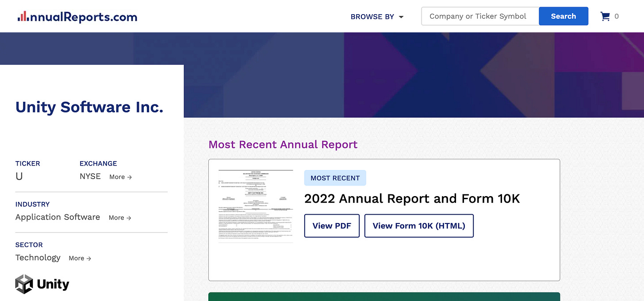
Task: Follow More link beside Technology sector
Action: click(80, 258)
